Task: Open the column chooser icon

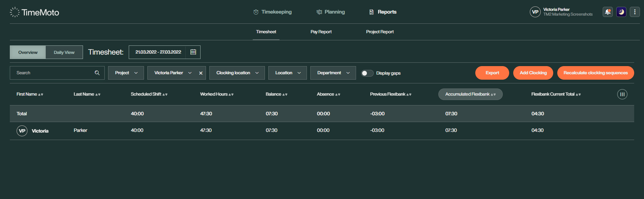Action: tap(622, 94)
